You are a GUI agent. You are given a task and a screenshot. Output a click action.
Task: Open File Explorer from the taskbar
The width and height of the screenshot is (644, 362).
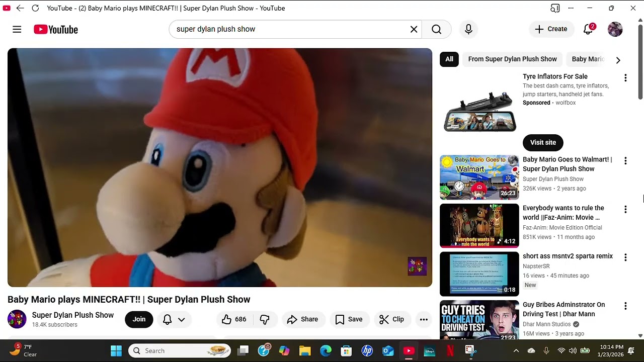[x=305, y=351]
